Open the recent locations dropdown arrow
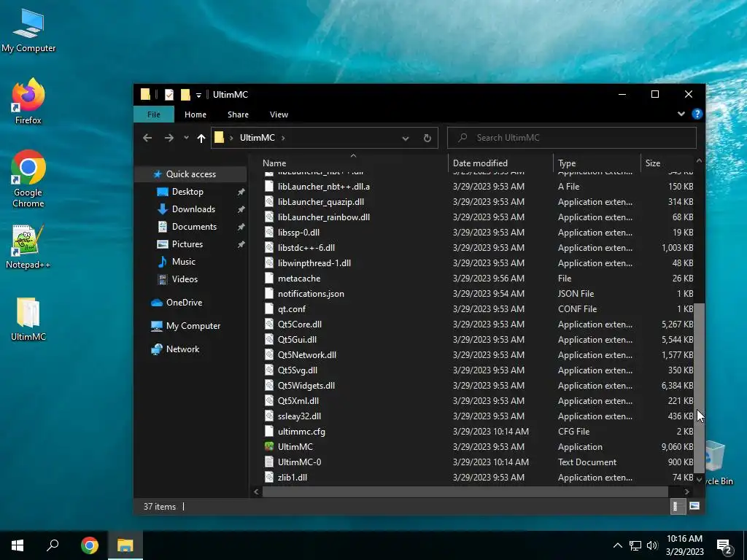Image resolution: width=747 pixels, height=560 pixels. tap(186, 138)
